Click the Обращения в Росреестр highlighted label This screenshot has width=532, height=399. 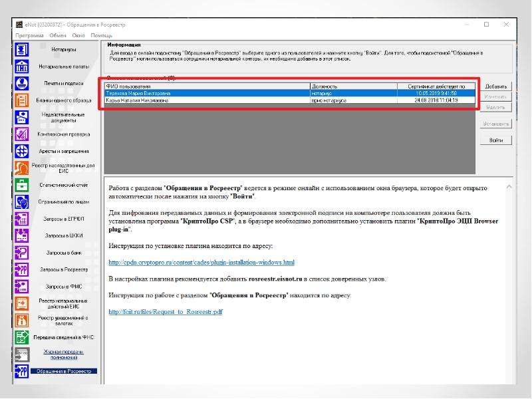point(64,371)
